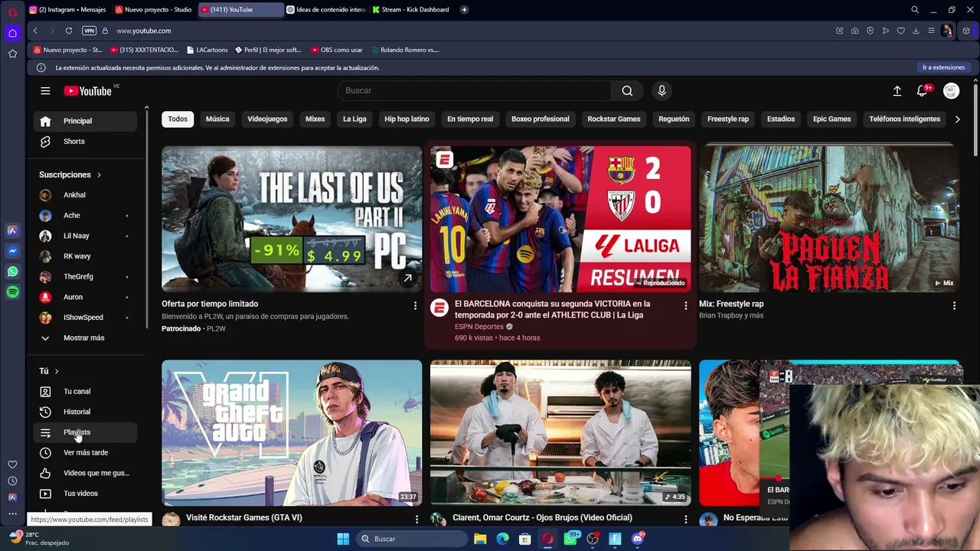The height and width of the screenshot is (551, 980).
Task: Switch to the Stream - Kick Dashboard tab
Action: tap(413, 10)
